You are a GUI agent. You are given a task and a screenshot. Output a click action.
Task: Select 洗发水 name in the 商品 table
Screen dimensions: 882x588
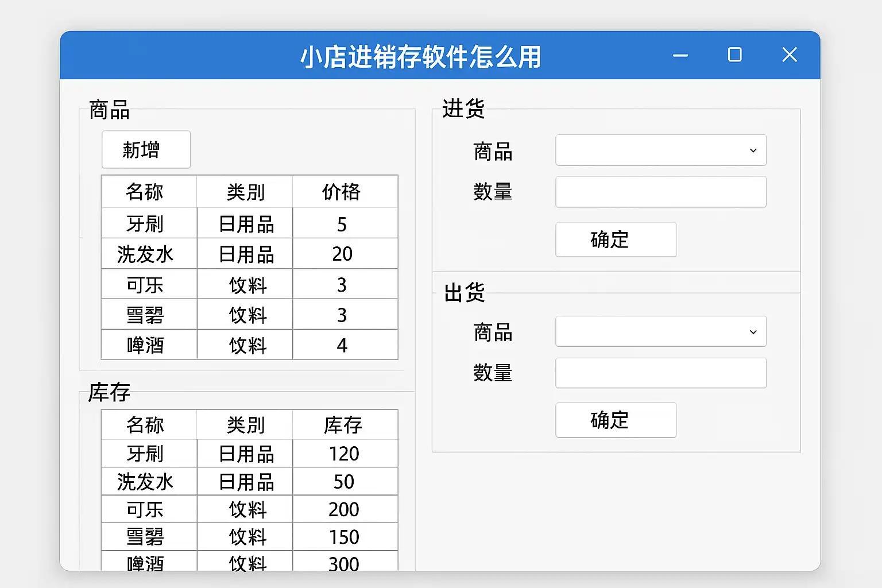pyautogui.click(x=146, y=254)
